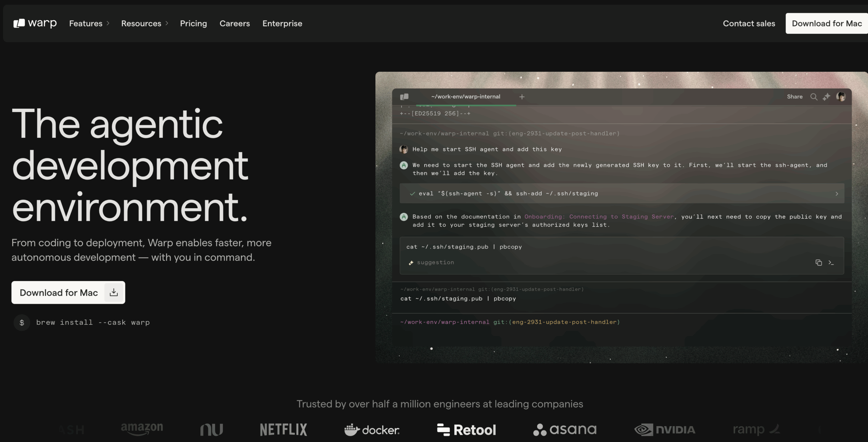Screen dimensions: 868x442
Task: Click hero Download for Mac button
Action: pos(68,292)
